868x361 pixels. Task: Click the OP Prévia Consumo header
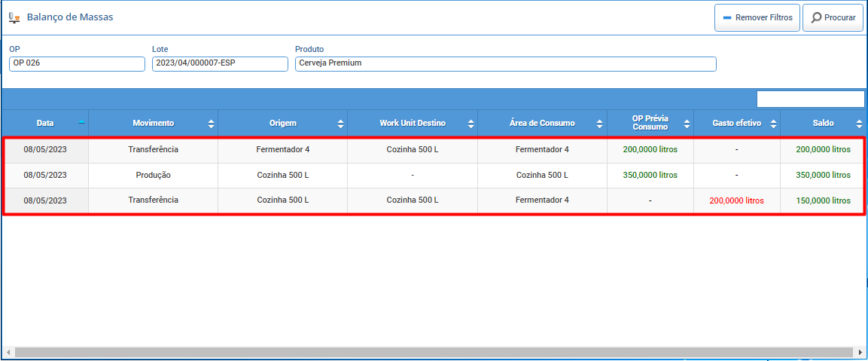click(x=650, y=123)
